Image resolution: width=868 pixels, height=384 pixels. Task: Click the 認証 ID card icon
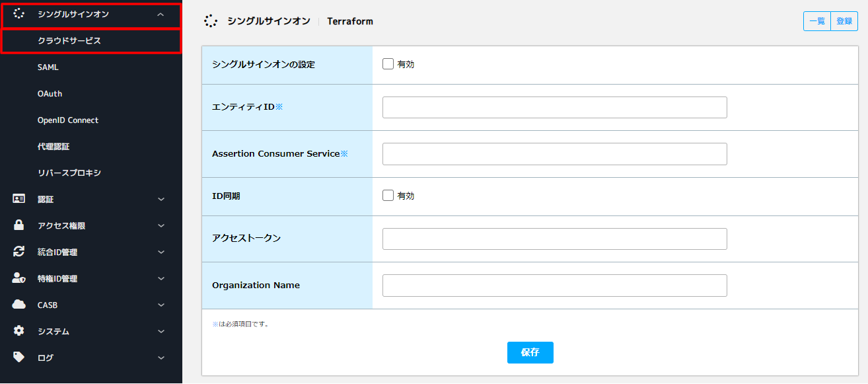(19, 199)
